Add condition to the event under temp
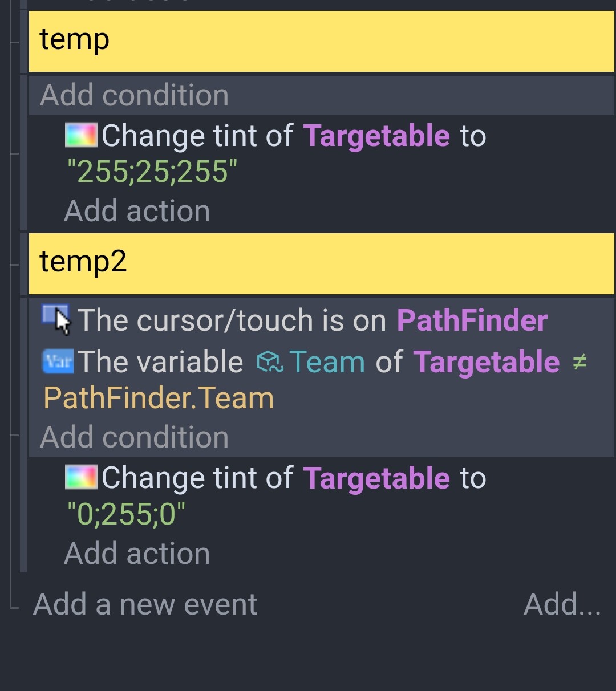 click(x=134, y=95)
